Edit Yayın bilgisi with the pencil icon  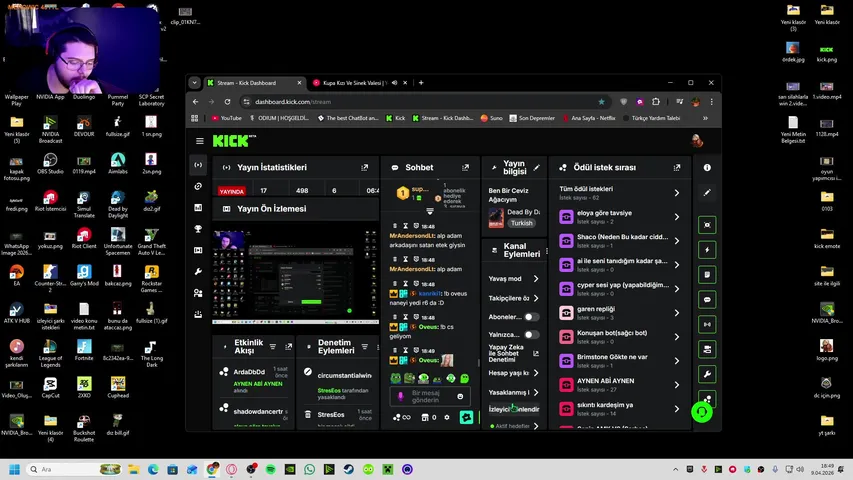point(536,168)
